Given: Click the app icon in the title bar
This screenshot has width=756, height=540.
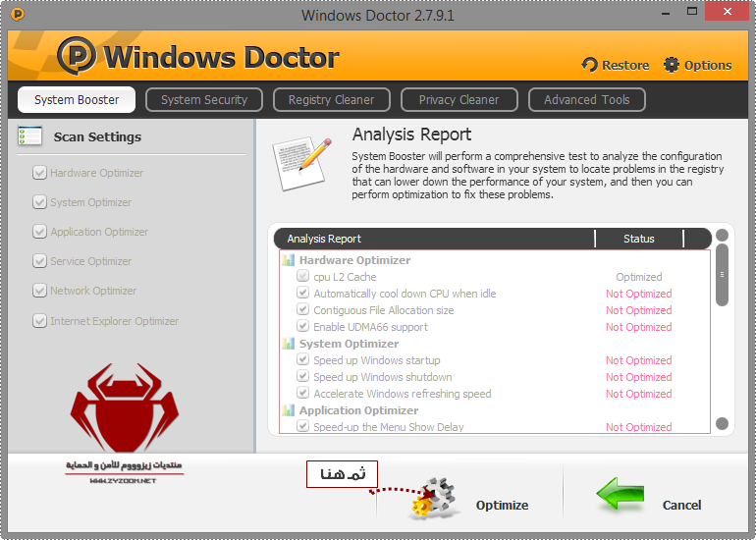Looking at the screenshot, I should coord(18,15).
